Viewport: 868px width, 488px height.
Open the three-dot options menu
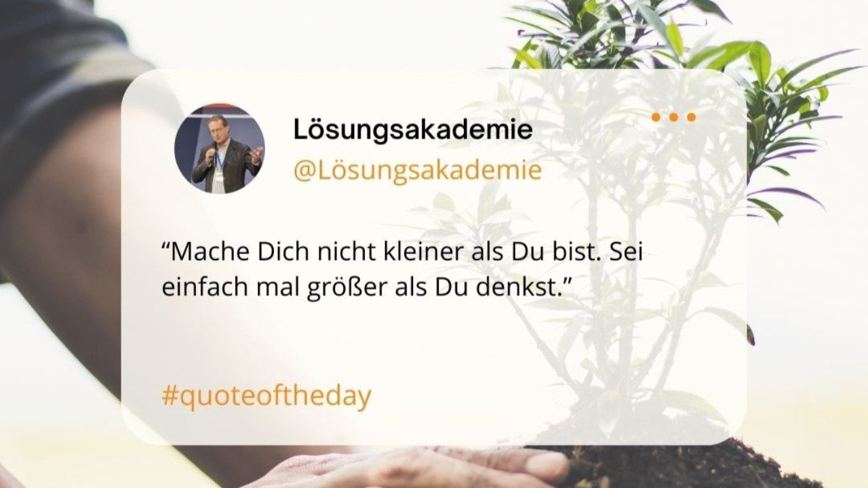tap(673, 117)
